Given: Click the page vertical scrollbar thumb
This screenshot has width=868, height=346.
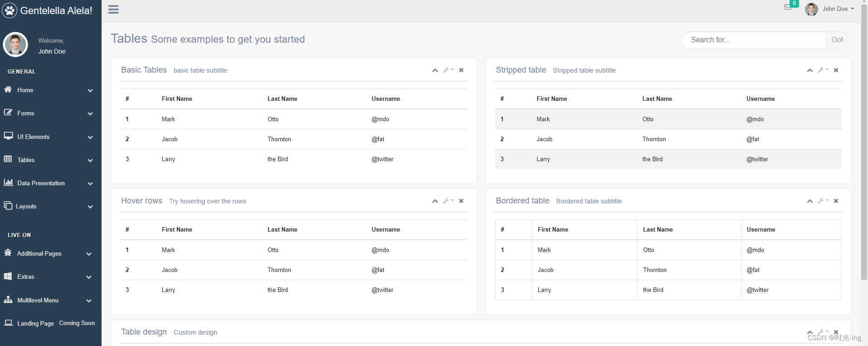Looking at the screenshot, I should pos(864,143).
